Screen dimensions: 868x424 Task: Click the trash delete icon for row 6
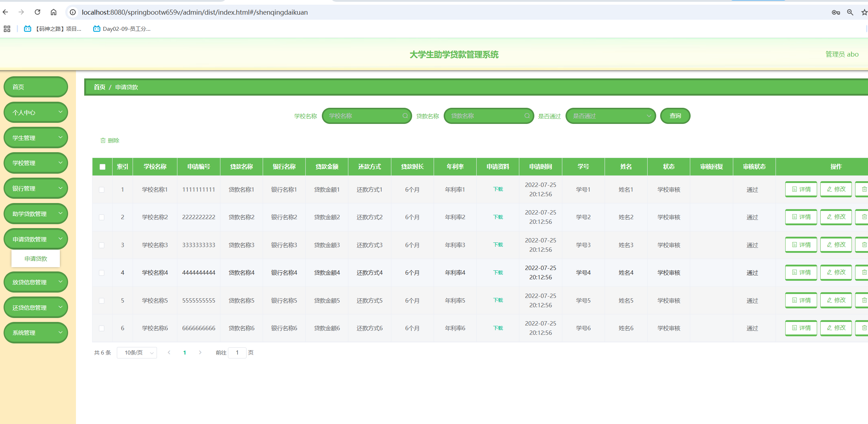point(864,328)
